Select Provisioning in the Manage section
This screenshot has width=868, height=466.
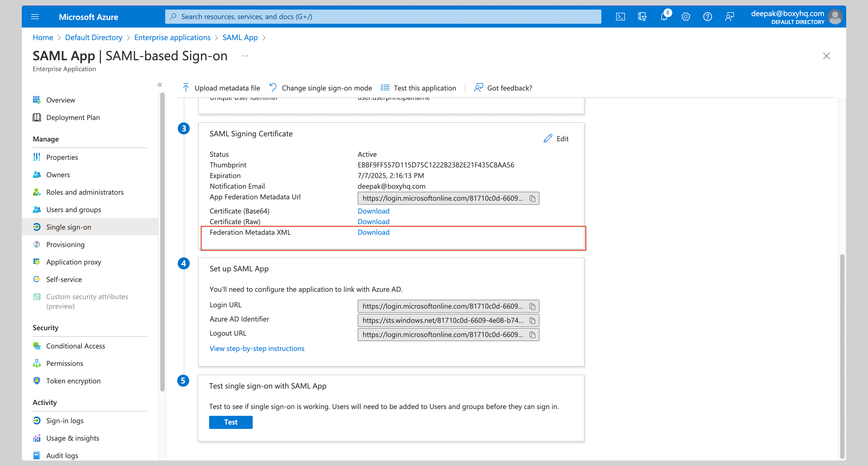pos(65,244)
